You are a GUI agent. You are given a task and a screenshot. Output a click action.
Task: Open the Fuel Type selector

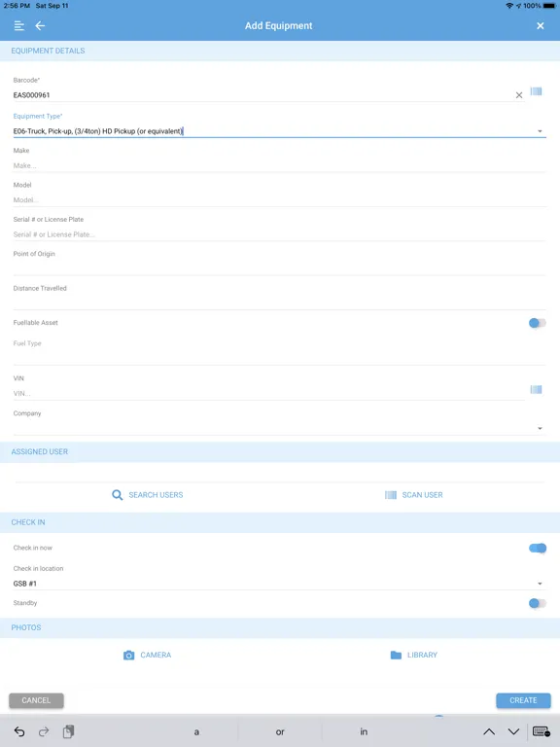pos(280,357)
